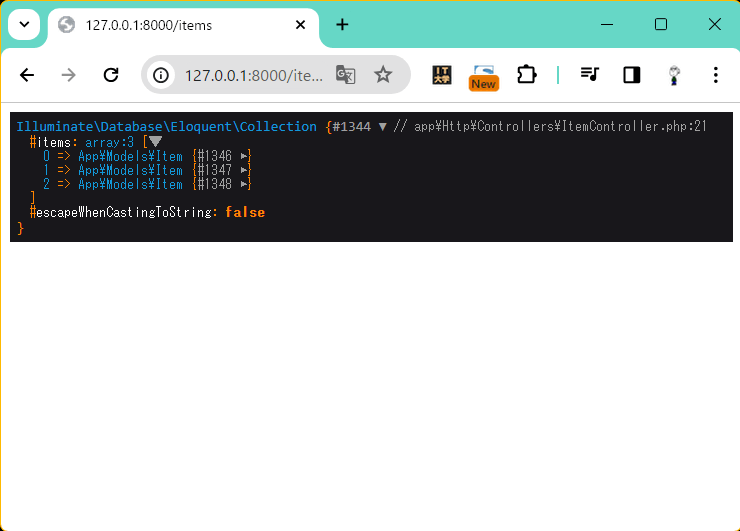Image resolution: width=740 pixels, height=531 pixels.
Task: Open the Extensions puzzle menu
Action: click(526, 75)
